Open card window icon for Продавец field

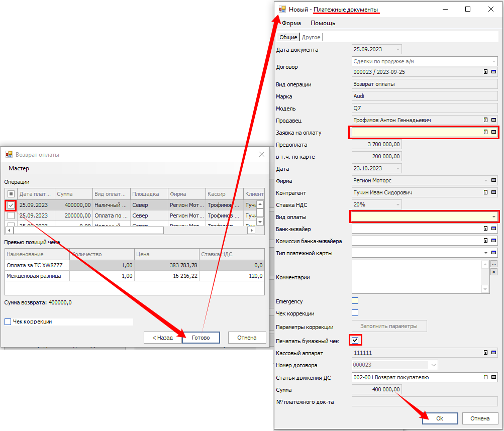[493, 120]
